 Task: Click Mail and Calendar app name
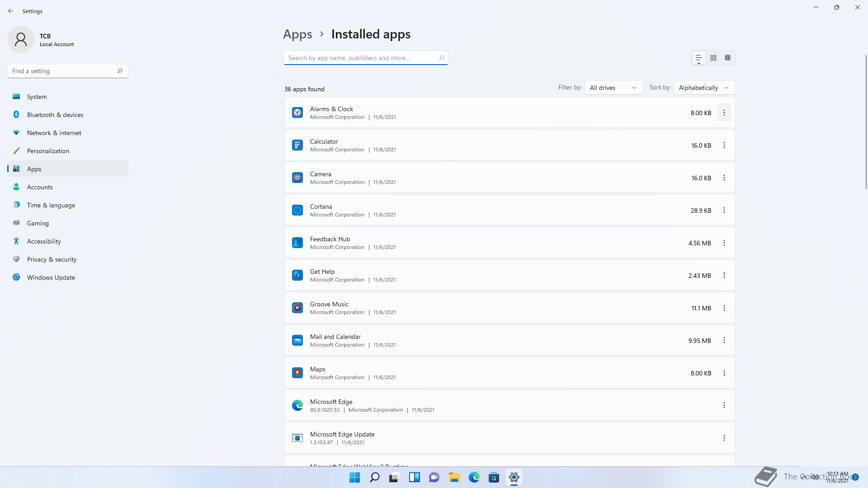point(335,337)
